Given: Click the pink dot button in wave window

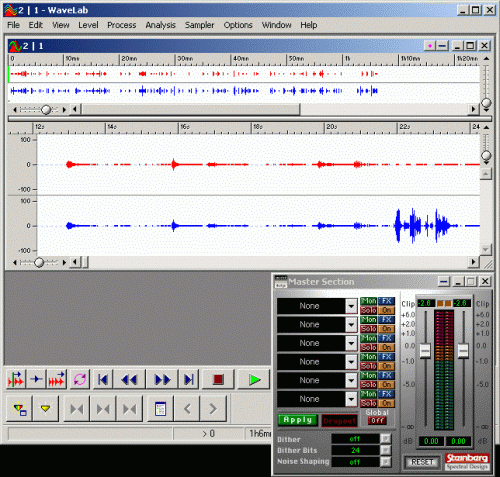Looking at the screenshot, I should coord(430,46).
